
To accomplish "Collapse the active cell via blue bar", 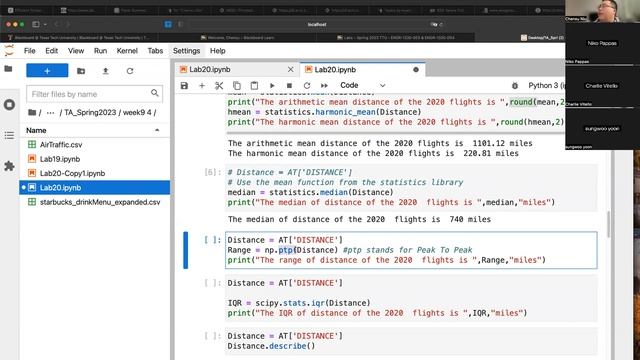I will coord(186,250).
